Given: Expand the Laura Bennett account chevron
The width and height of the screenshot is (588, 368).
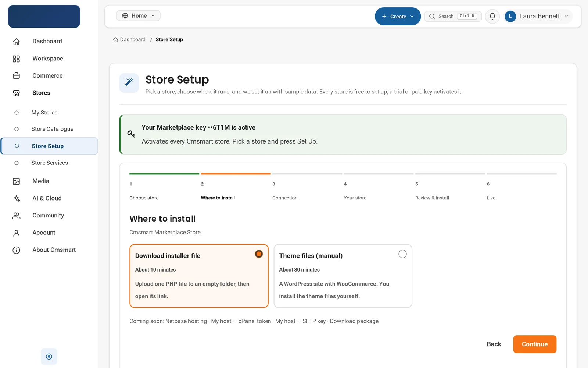Looking at the screenshot, I should coord(566,16).
